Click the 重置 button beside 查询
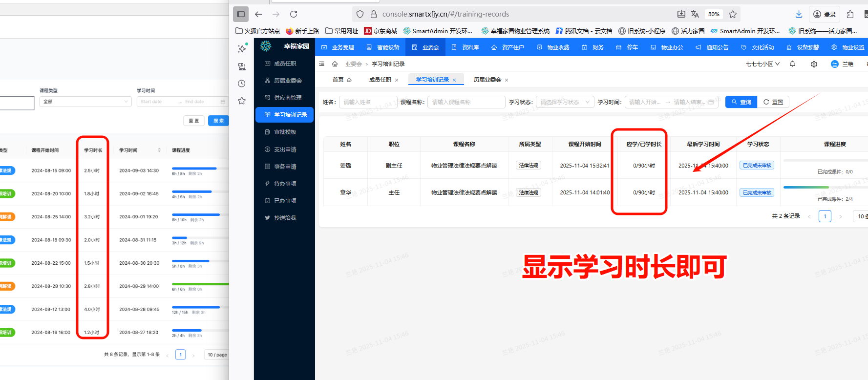The image size is (868, 380). (x=773, y=102)
